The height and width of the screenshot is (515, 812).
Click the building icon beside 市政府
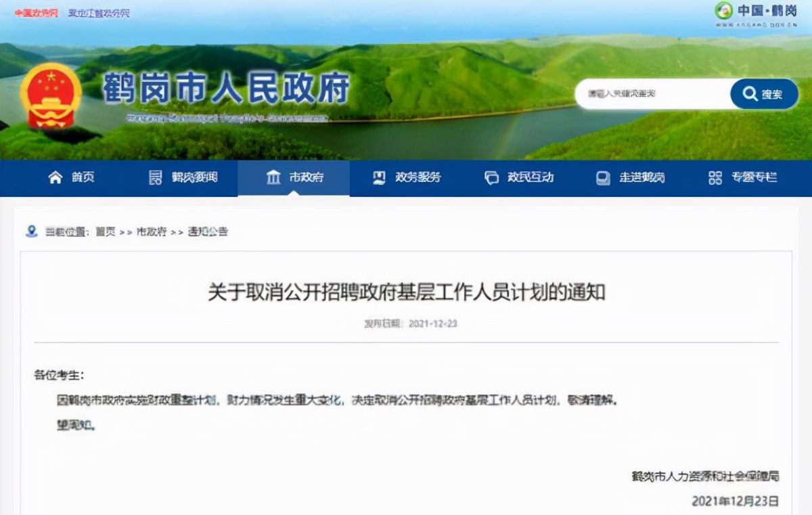point(273,177)
